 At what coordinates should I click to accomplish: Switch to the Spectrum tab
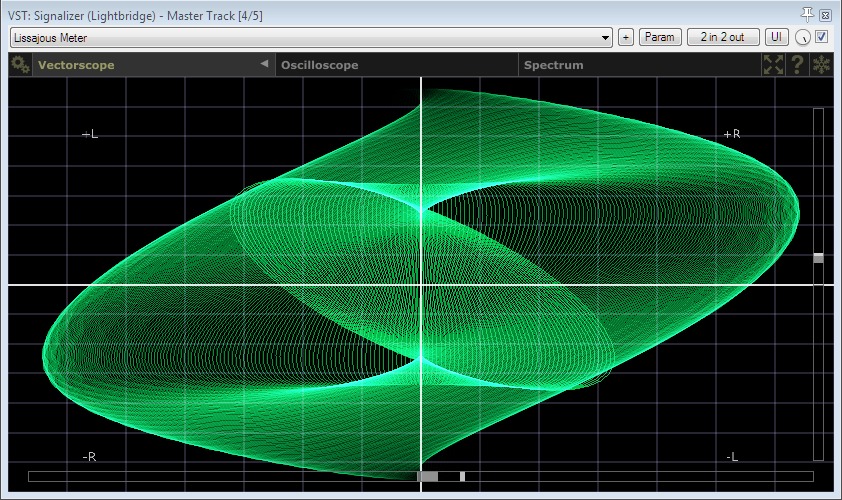[554, 65]
